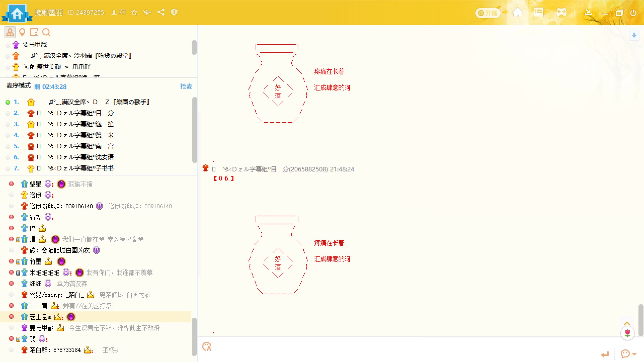Select user 琉 in member list
Screen dimensions: 644x362
(96, 228)
